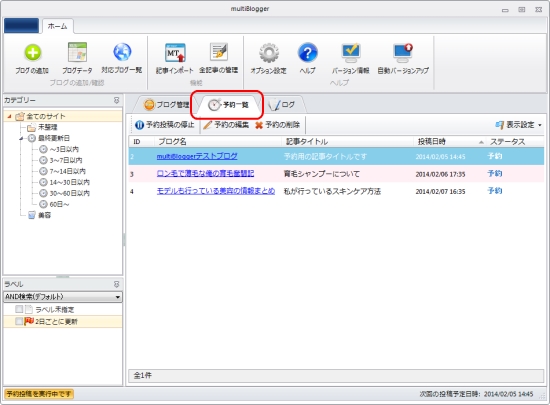Open the ロン毛で薄毛な俺の育毛奮闘記 link
The image size is (550, 405).
click(x=205, y=174)
